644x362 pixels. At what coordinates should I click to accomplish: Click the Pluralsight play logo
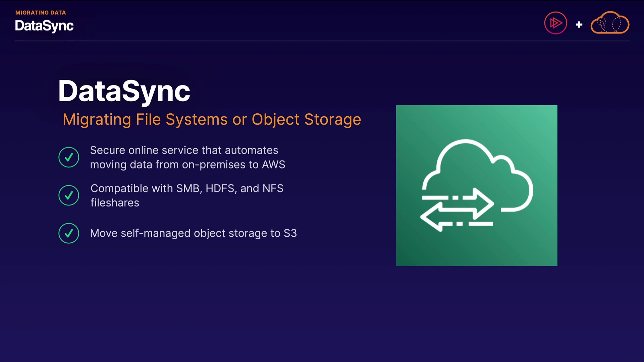tap(555, 23)
